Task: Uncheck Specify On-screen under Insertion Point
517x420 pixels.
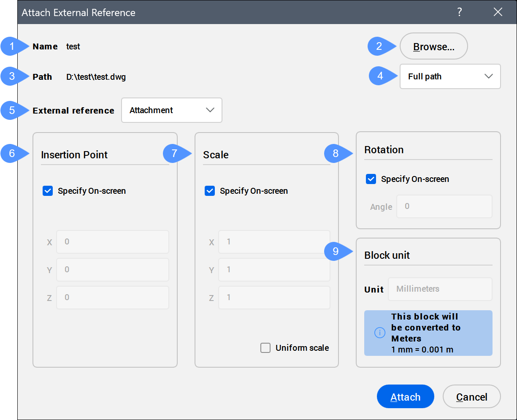Action: pyautogui.click(x=48, y=191)
